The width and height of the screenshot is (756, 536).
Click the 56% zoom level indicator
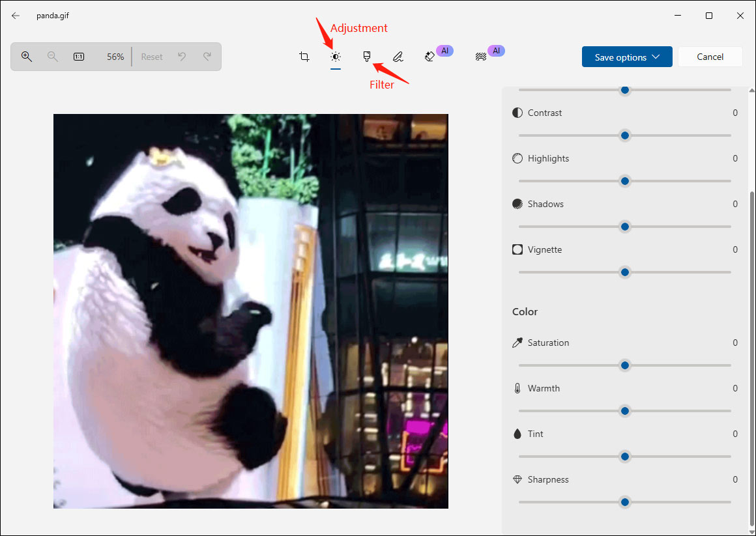click(x=115, y=57)
